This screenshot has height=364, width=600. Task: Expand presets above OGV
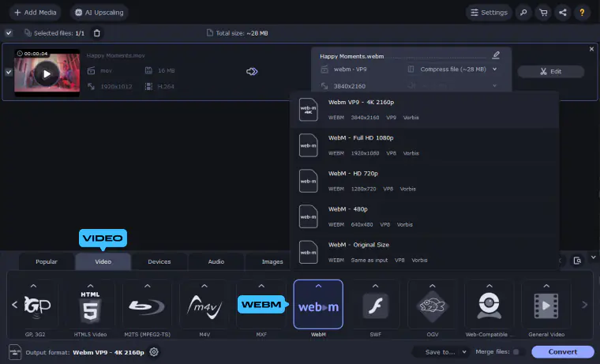click(x=433, y=286)
